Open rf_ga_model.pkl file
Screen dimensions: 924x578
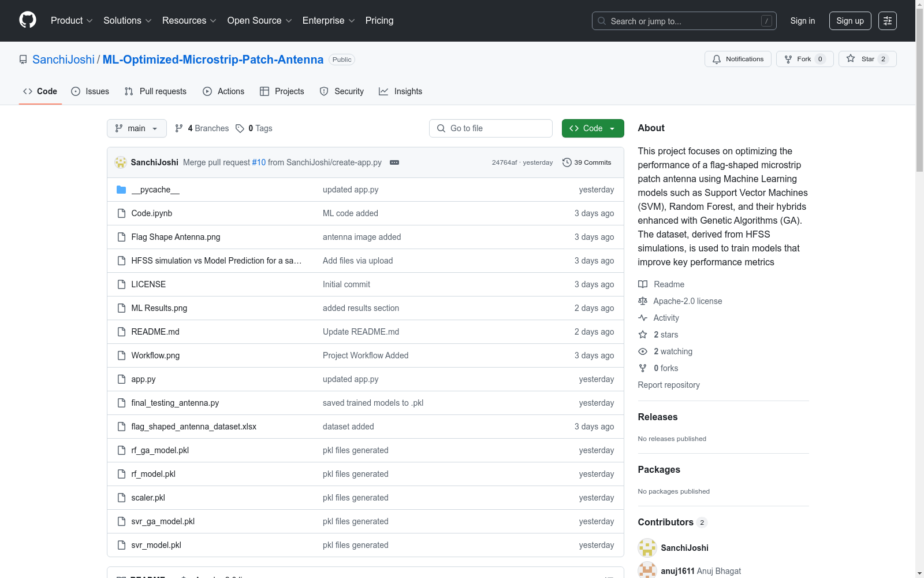[160, 450]
